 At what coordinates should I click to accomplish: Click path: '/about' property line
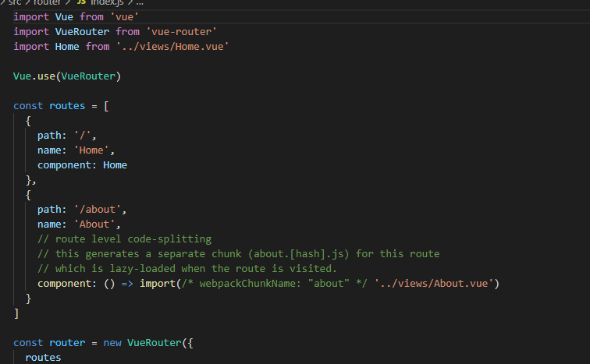coord(82,209)
